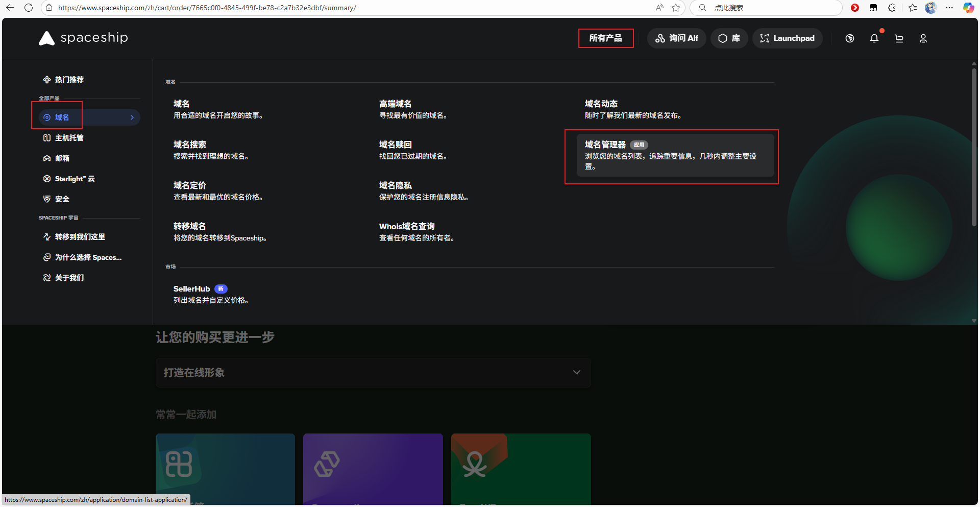Expand 域名 category chevron in sidebar
Screen dimensions: 980x507
pyautogui.click(x=132, y=117)
